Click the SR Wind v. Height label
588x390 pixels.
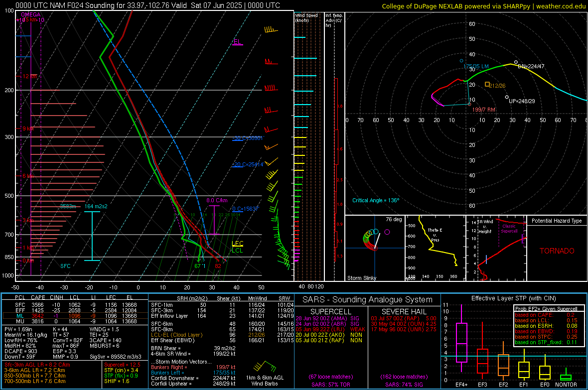[485, 227]
